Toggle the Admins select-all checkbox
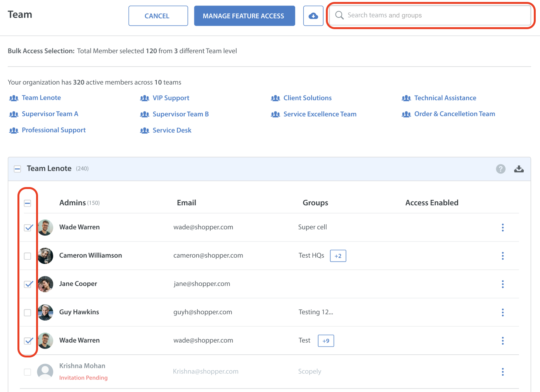The width and height of the screenshot is (540, 392). (x=28, y=203)
